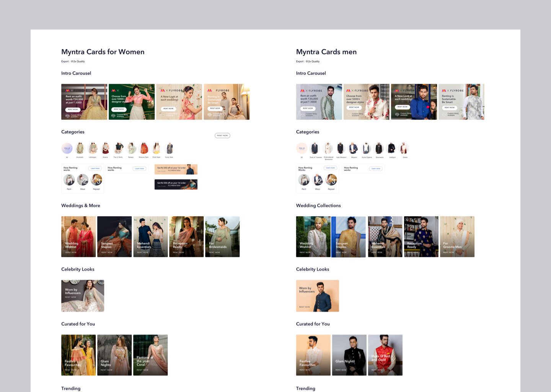Choose the Lehengas category icon
The width and height of the screenshot is (551, 392).
pos(93,148)
